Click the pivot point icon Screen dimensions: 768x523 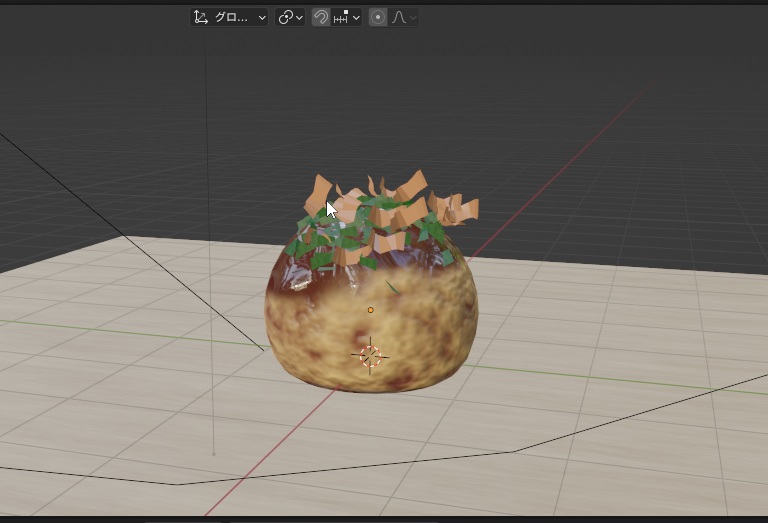coord(286,17)
